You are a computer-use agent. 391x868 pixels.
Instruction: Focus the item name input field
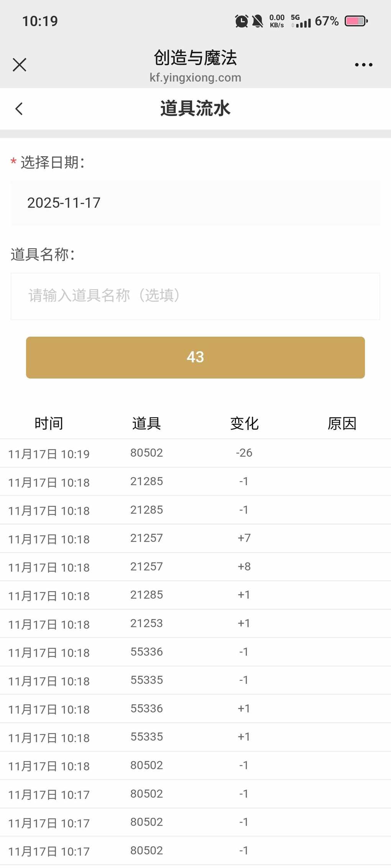pyautogui.click(x=195, y=296)
